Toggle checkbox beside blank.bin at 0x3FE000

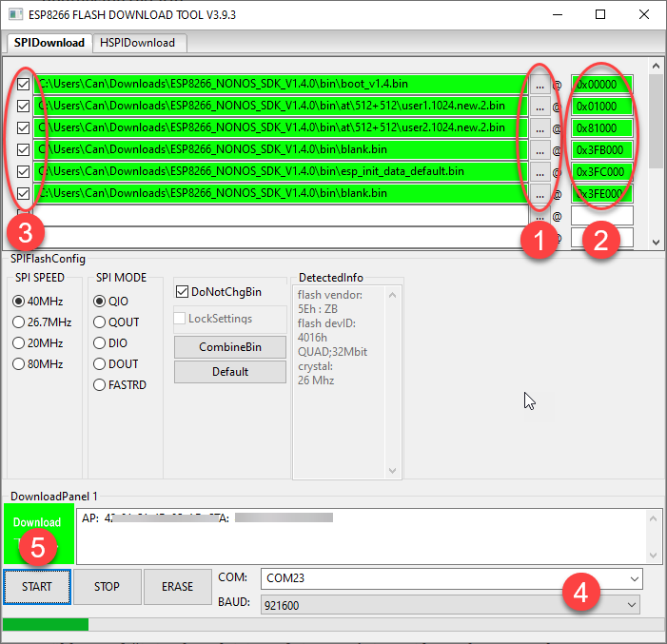point(24,193)
